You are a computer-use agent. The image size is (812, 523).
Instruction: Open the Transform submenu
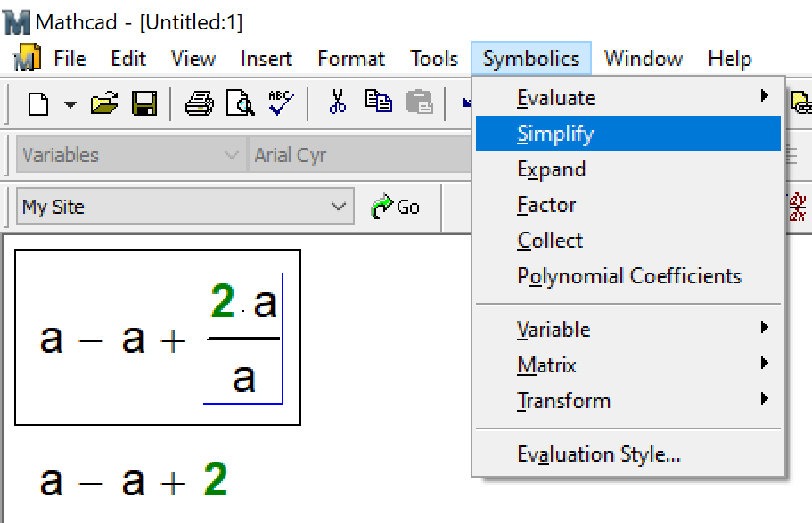(x=563, y=400)
